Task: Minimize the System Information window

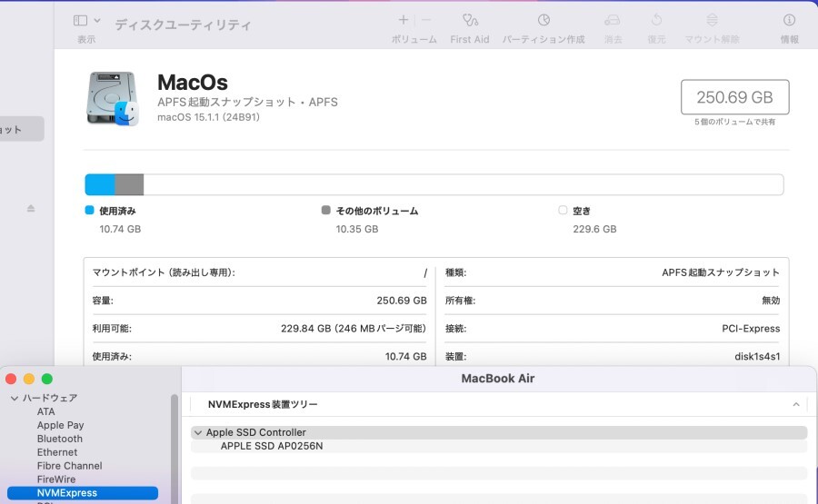Action: [x=29, y=379]
